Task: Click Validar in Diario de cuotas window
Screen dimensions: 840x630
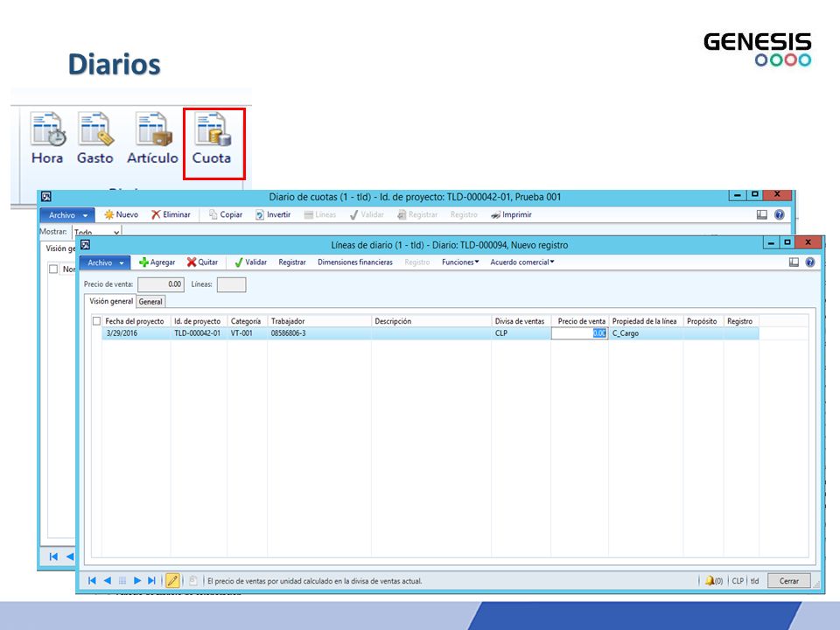Action: pos(367,215)
